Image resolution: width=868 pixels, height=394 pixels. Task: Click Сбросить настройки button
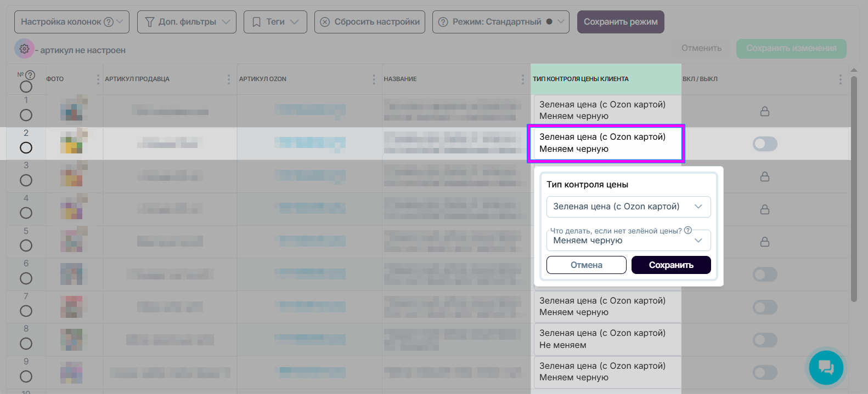[x=370, y=22]
